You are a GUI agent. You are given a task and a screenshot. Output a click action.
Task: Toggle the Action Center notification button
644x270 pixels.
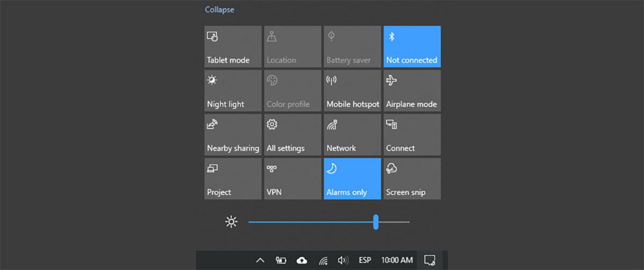coord(430,260)
